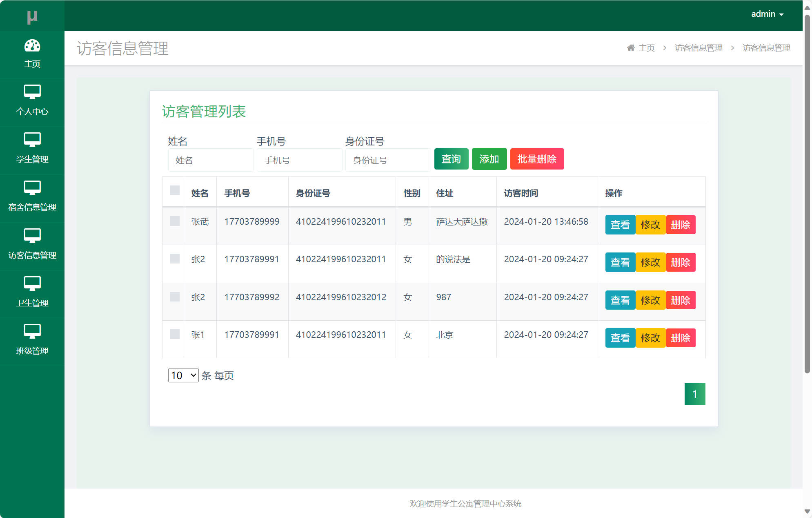Select page 1 in pagination
This screenshot has width=812, height=518.
[x=695, y=394]
